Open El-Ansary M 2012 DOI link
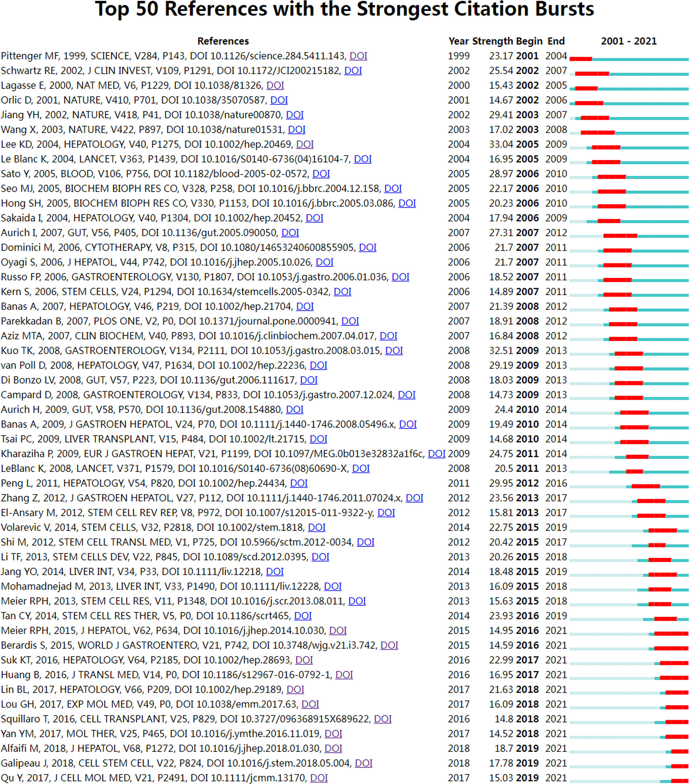Image resolution: width=689 pixels, height=784 pixels. pos(386,512)
